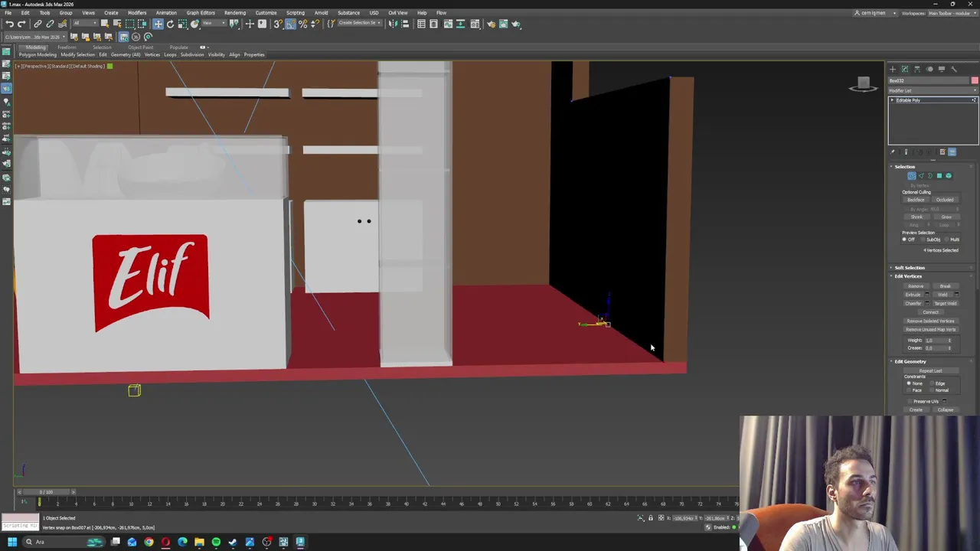Open the Hierarchy panel icon

(916, 69)
